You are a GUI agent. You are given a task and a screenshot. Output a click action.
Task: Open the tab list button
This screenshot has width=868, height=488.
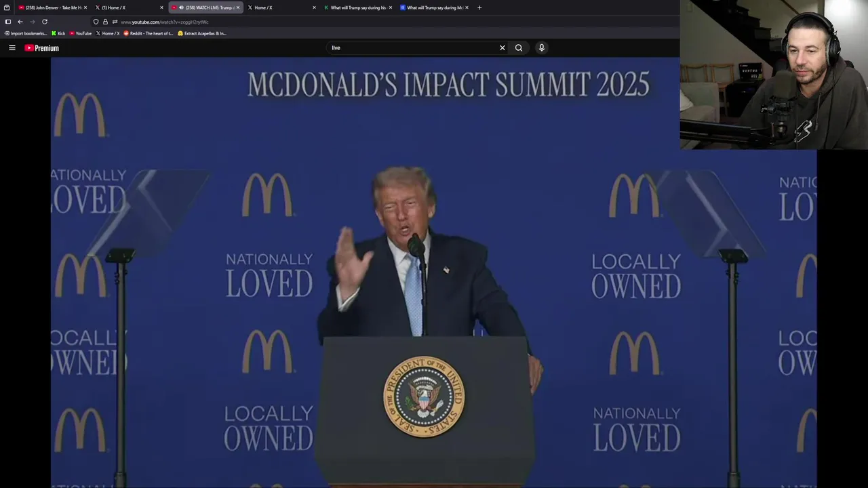pos(7,7)
